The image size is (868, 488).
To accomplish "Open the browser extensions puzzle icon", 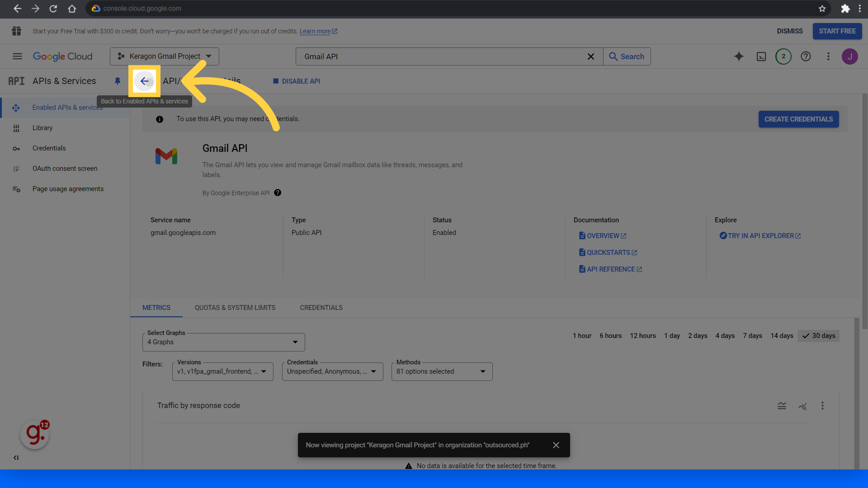I will 845,9.
